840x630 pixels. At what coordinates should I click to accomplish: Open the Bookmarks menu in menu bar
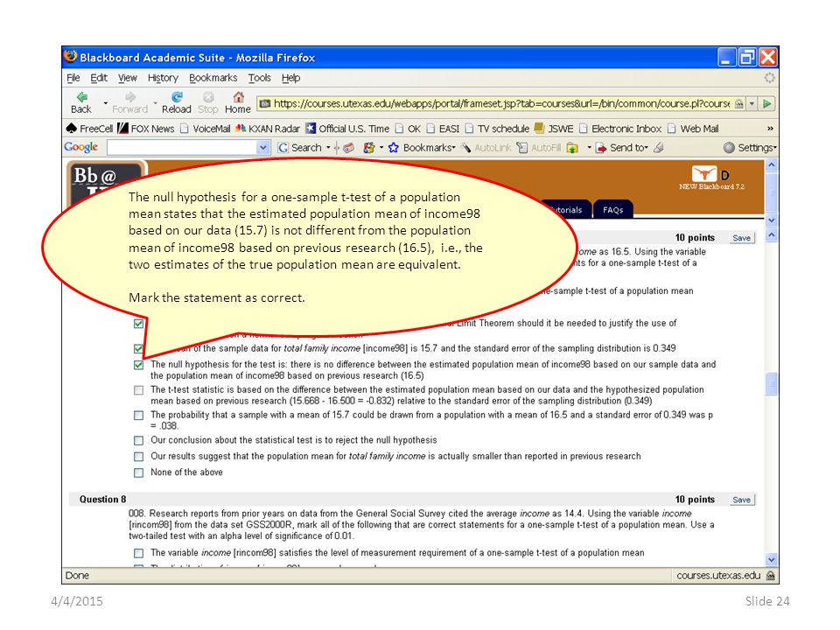click(x=213, y=78)
